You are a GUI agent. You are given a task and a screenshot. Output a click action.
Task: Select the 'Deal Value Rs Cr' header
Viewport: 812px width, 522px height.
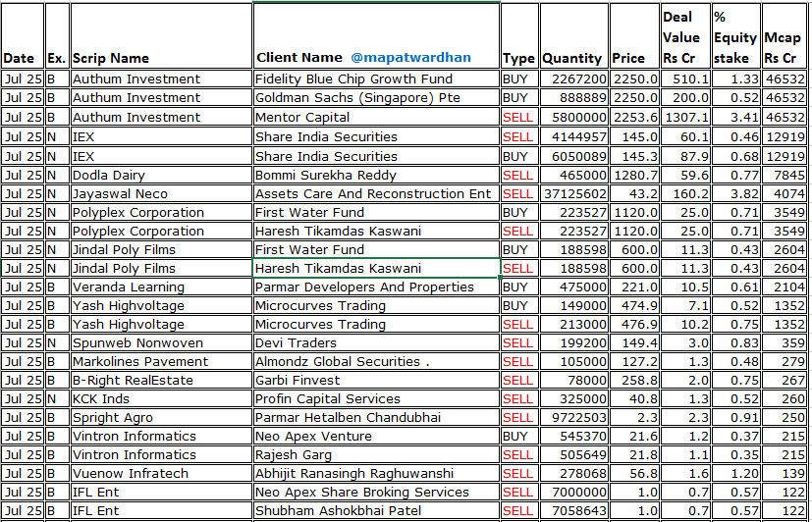pyautogui.click(x=685, y=35)
